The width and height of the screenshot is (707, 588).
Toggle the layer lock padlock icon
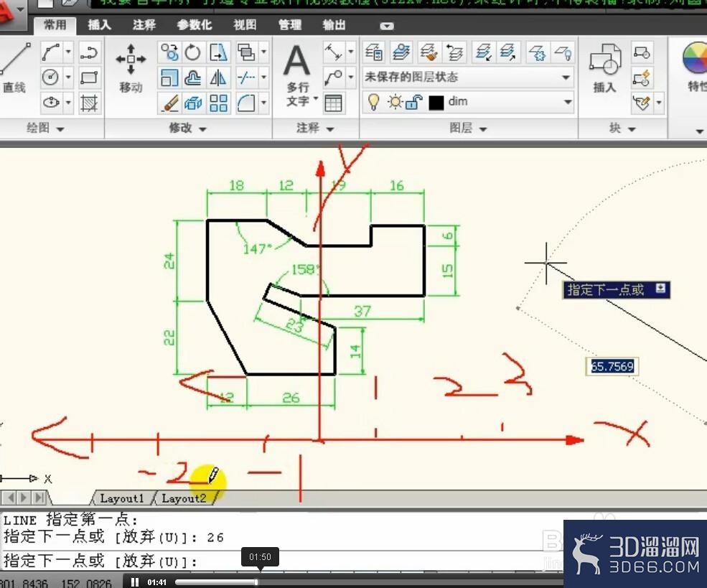pyautogui.click(x=413, y=103)
